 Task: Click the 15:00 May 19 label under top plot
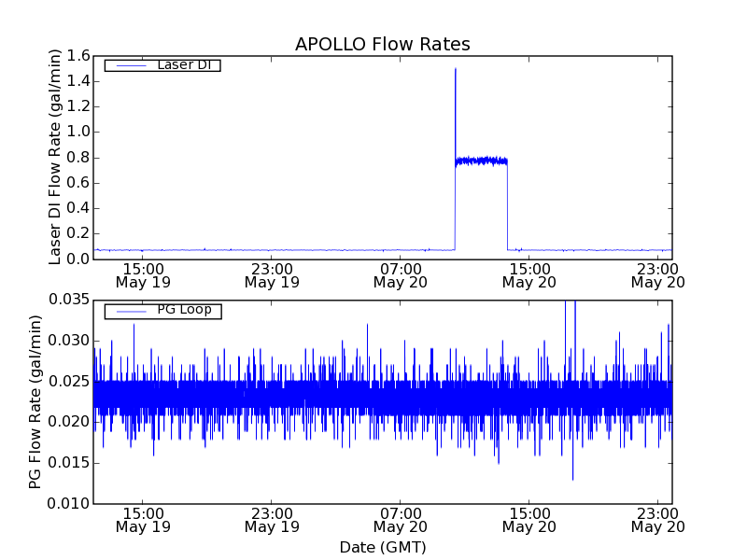(142, 274)
